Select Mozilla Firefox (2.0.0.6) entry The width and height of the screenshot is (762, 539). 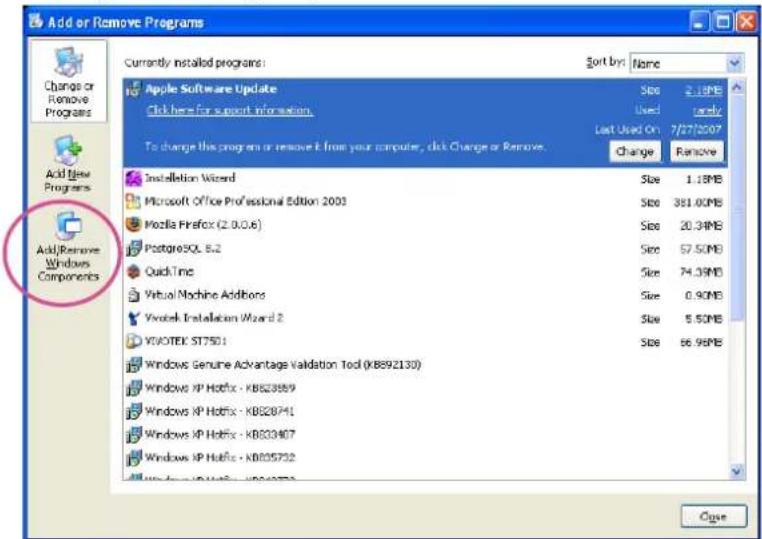[425, 225]
